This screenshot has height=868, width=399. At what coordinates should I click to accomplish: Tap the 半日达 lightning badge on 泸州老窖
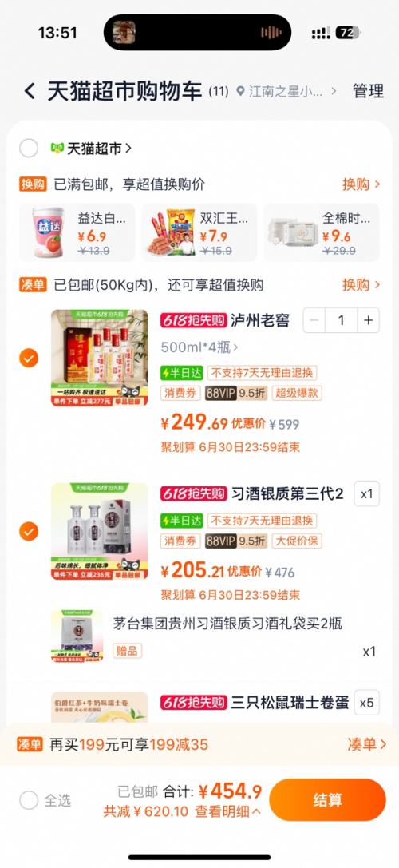tap(181, 373)
